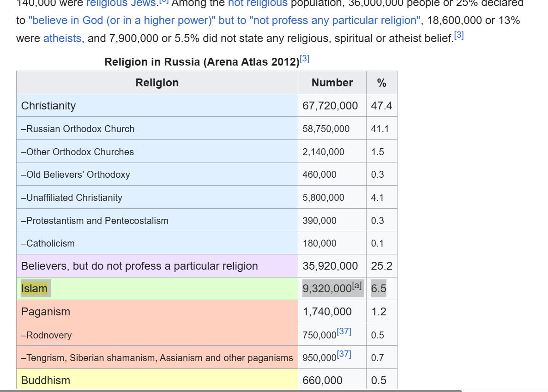Screen dimensions: 548x392
Task: Select the 'Paganism' row label
Action: tap(45, 312)
